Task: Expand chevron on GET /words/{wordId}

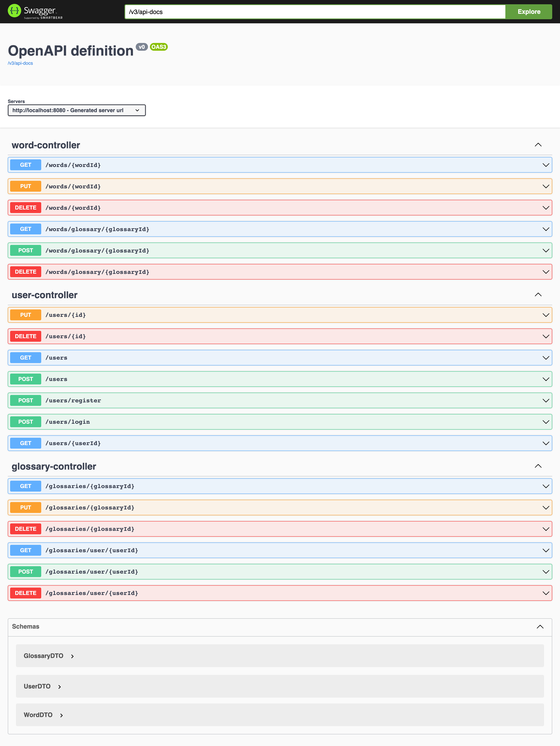Action: point(545,165)
